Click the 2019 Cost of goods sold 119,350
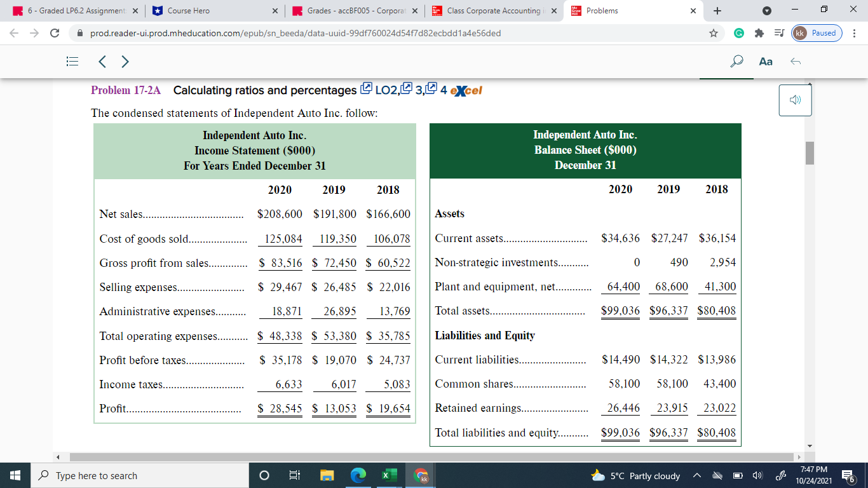 click(x=338, y=239)
